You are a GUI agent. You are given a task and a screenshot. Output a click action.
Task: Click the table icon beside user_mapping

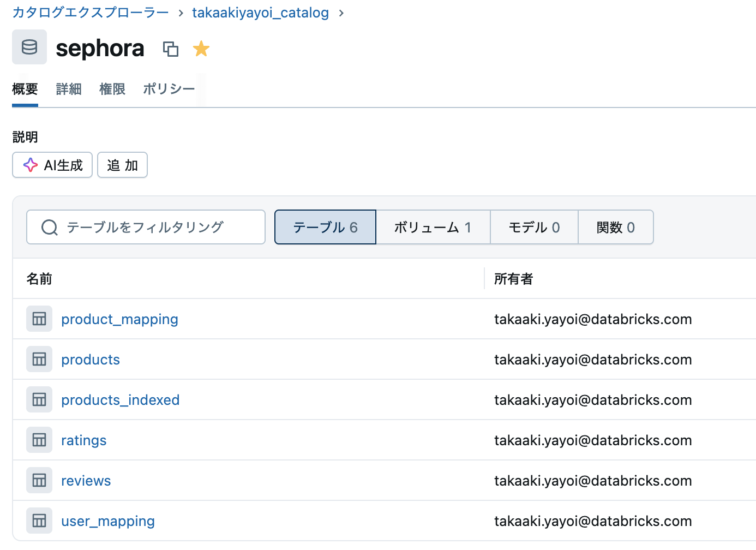(39, 521)
